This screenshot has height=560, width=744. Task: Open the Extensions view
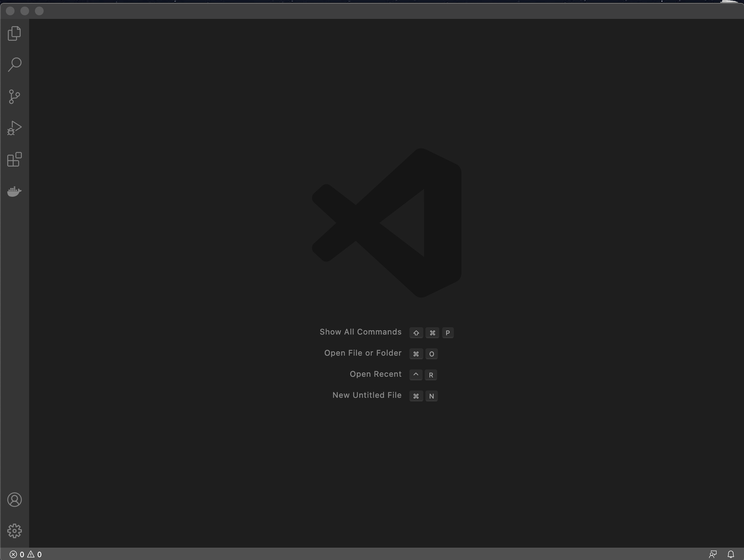pyautogui.click(x=15, y=160)
